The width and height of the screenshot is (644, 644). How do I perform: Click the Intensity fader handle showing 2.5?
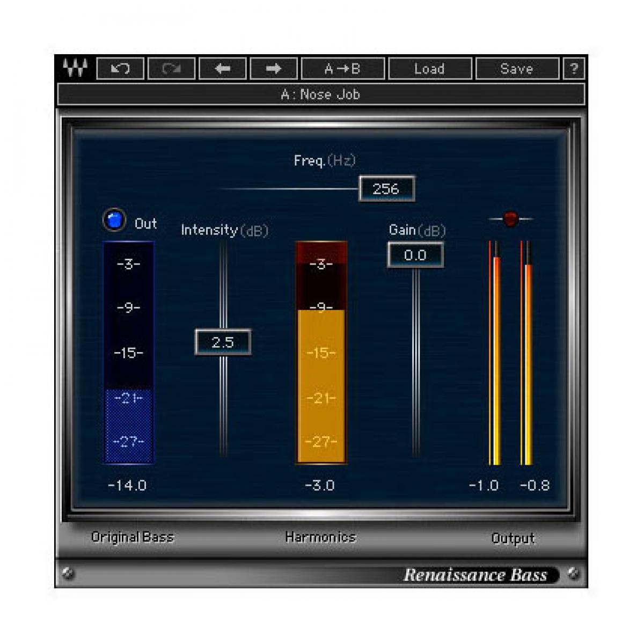click(223, 342)
